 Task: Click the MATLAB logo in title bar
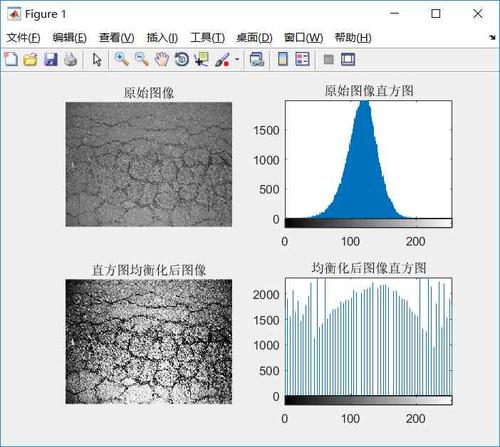[14, 14]
